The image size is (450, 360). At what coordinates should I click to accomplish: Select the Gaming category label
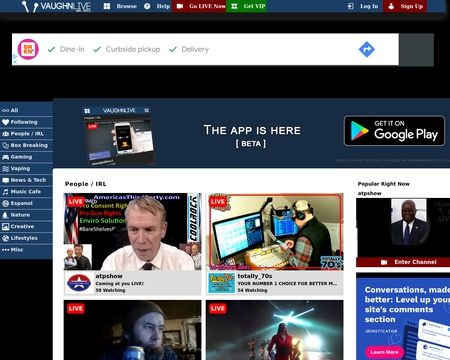[21, 157]
